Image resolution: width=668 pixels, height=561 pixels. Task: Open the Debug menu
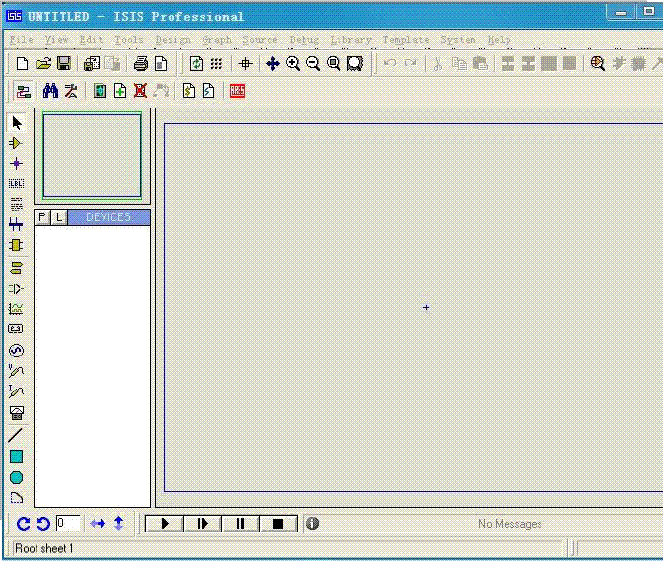pos(304,40)
